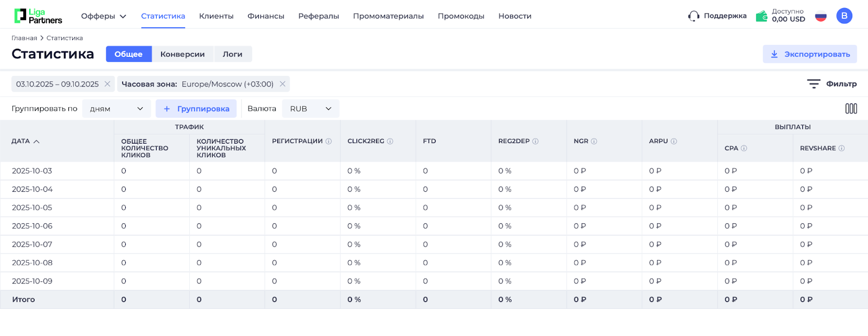Expand the Офферы menu dropdown

[104, 16]
